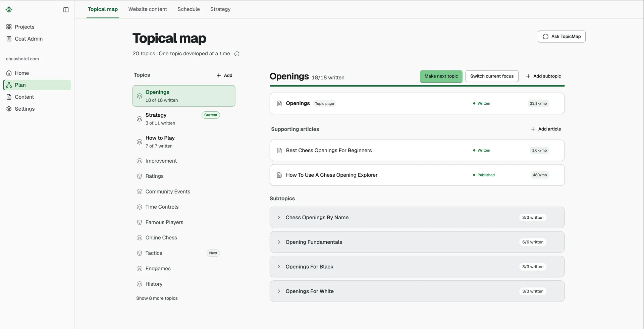
Task: Click chesshotel.com project label
Action: (22, 59)
